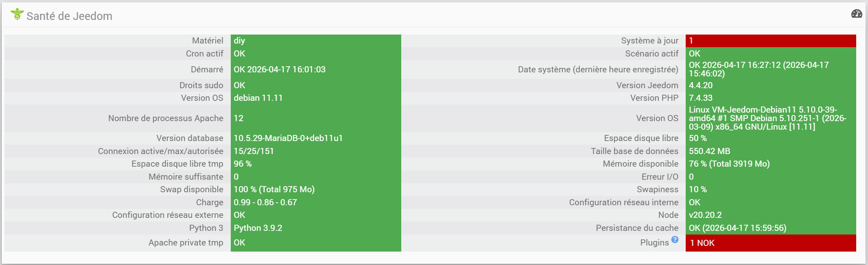The image size is (868, 265).
Task: Click the Mémoire disponible 76 % value
Action: tap(729, 164)
